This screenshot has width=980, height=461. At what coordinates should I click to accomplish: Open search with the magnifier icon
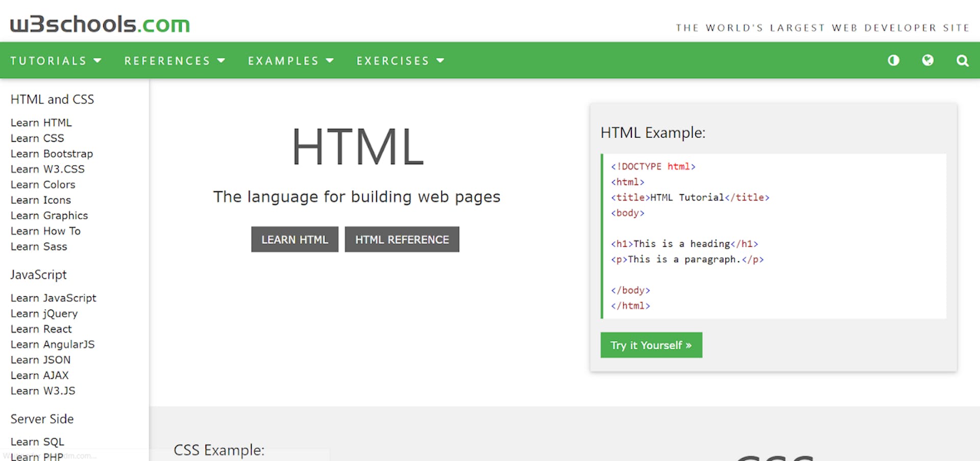pos(962,61)
